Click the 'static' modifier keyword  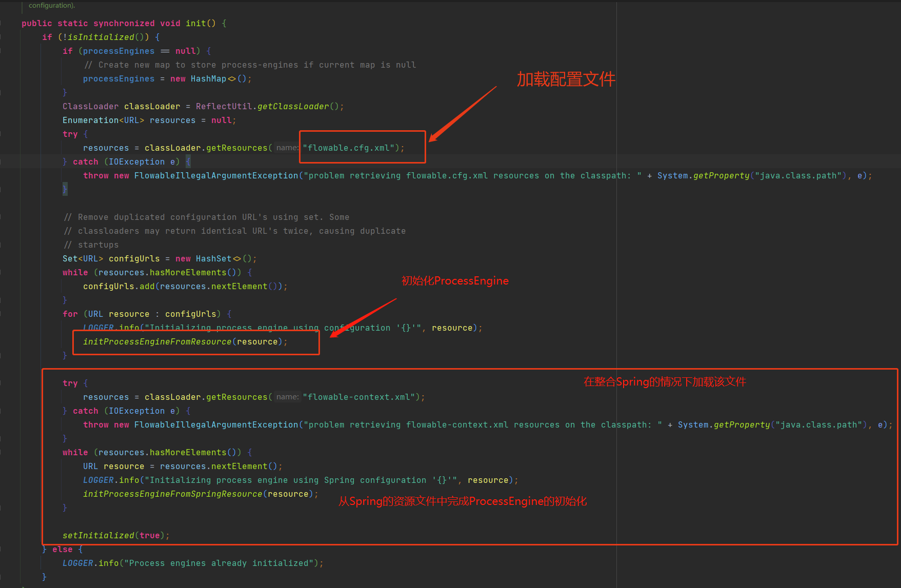pos(72,24)
